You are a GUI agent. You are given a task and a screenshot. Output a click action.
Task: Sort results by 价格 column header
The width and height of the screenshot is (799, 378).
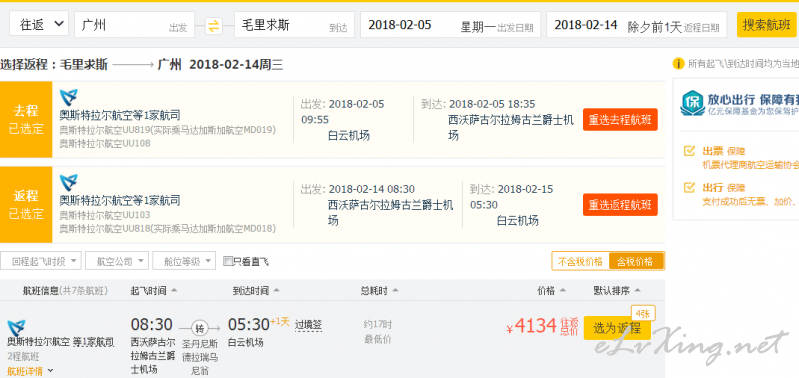pos(551,291)
